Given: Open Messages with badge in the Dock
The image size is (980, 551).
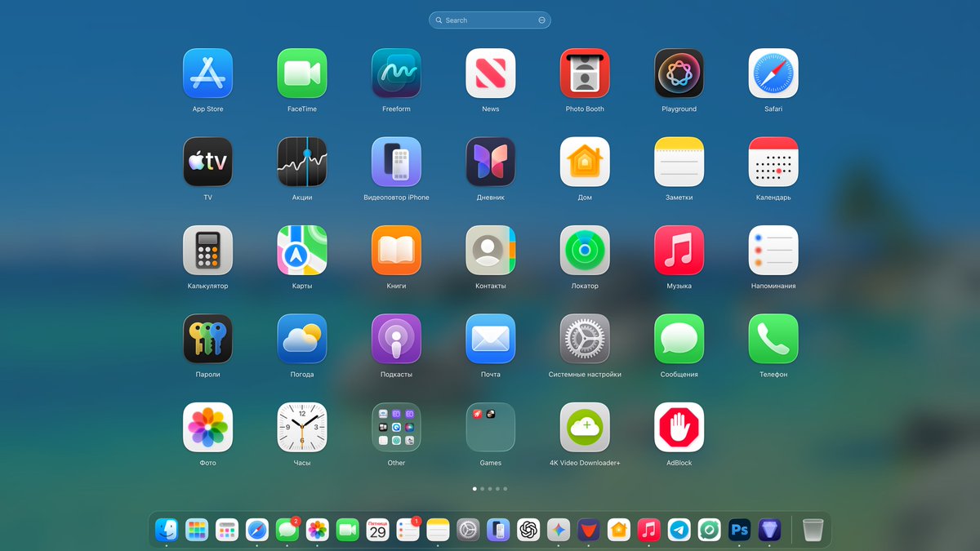Looking at the screenshot, I should 287,530.
